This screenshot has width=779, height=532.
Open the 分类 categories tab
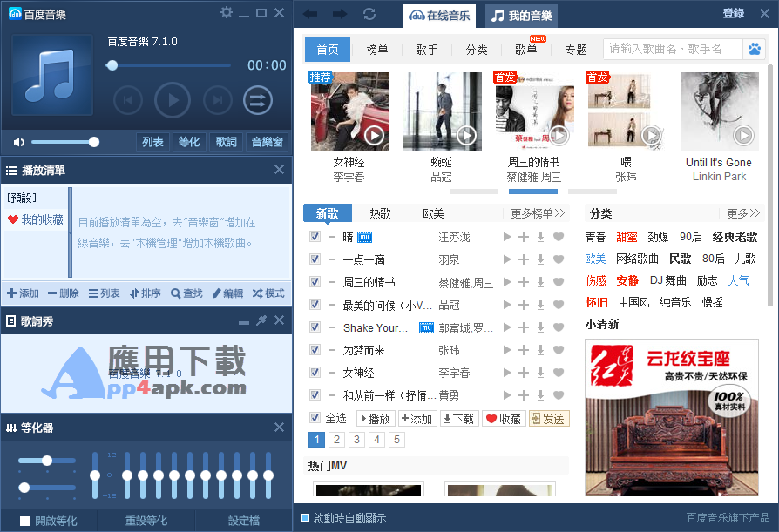(x=477, y=50)
